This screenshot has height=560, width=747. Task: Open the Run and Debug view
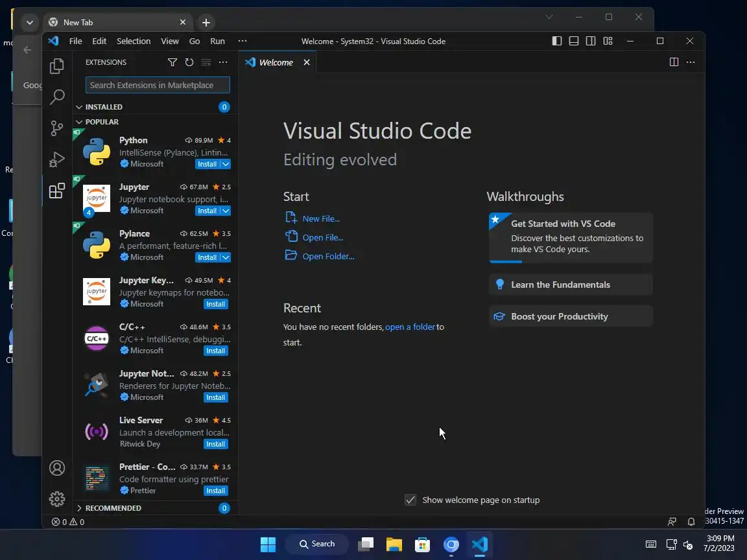pyautogui.click(x=56, y=159)
